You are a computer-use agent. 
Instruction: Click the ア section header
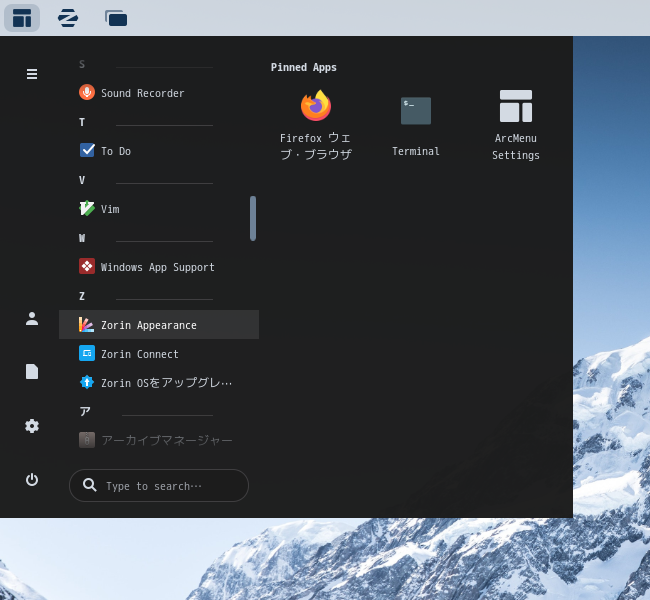(85, 411)
